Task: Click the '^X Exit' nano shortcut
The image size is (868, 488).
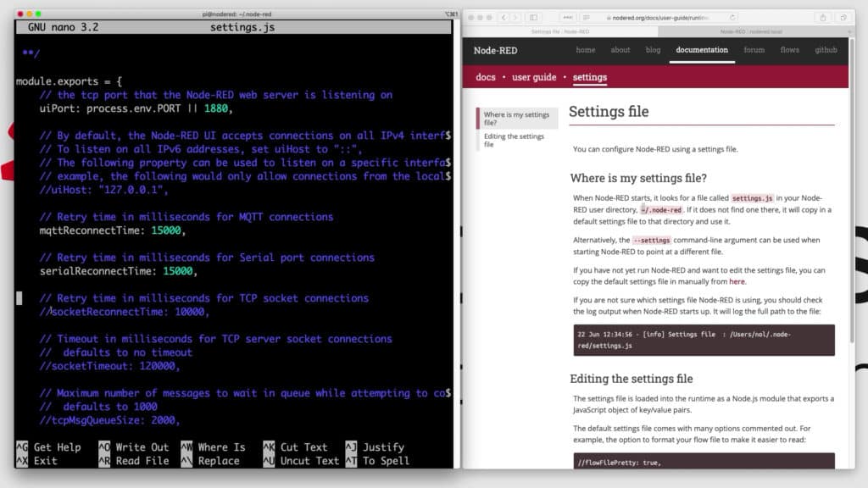Action: (x=36, y=461)
